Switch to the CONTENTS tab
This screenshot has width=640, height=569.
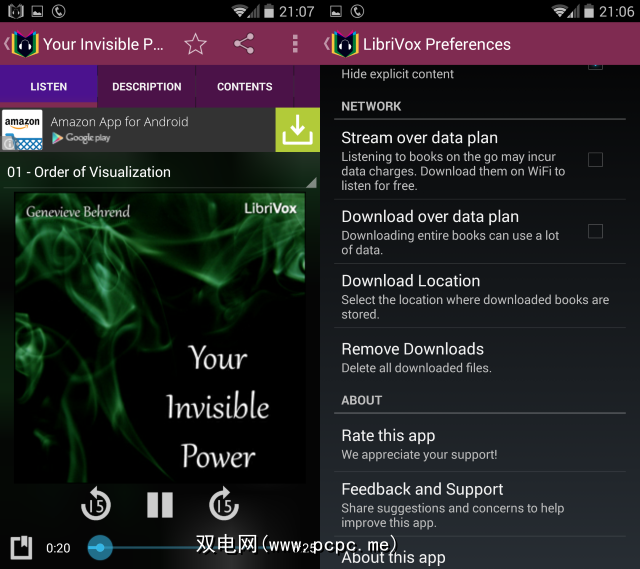tap(244, 87)
